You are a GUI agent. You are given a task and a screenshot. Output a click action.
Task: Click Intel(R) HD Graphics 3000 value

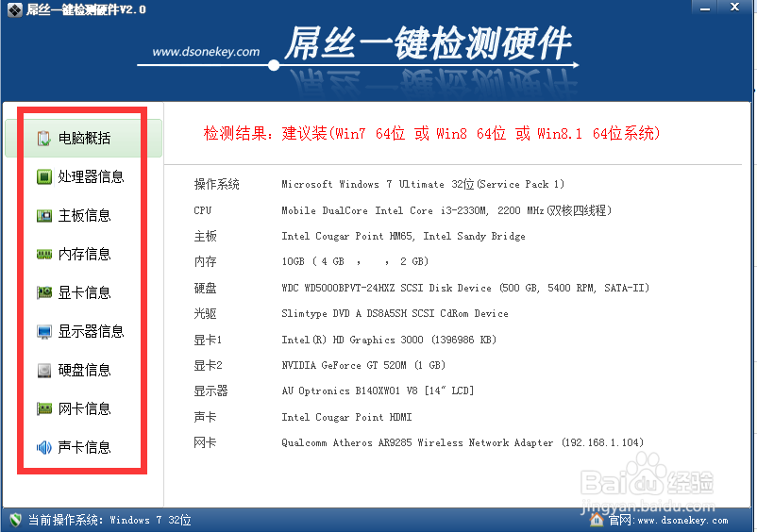click(389, 340)
